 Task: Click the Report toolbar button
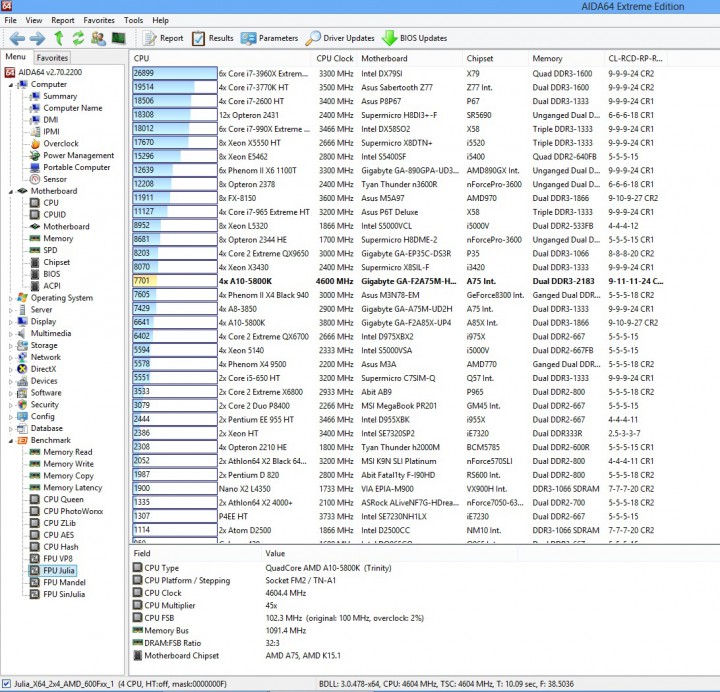point(163,38)
